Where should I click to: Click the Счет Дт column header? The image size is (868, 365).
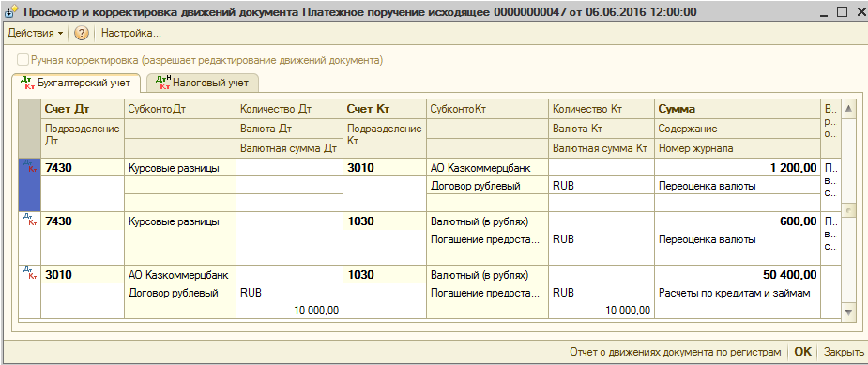(82, 109)
